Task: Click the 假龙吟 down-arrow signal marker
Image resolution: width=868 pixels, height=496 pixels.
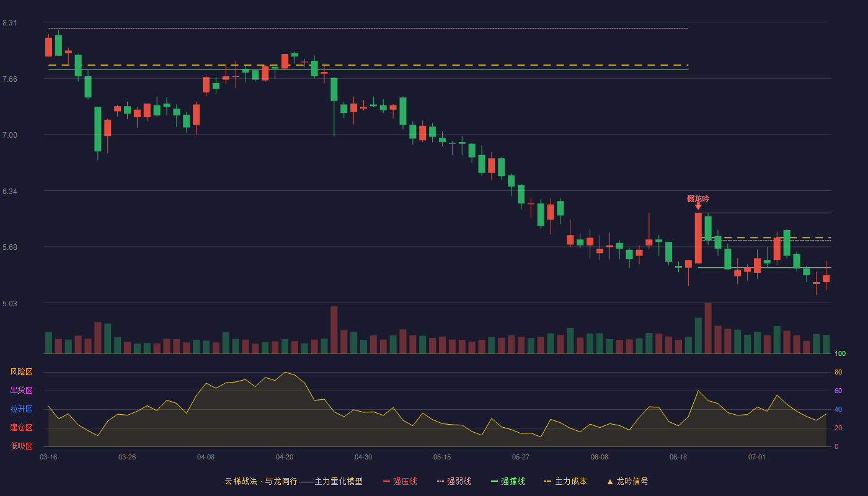Action: pos(698,206)
